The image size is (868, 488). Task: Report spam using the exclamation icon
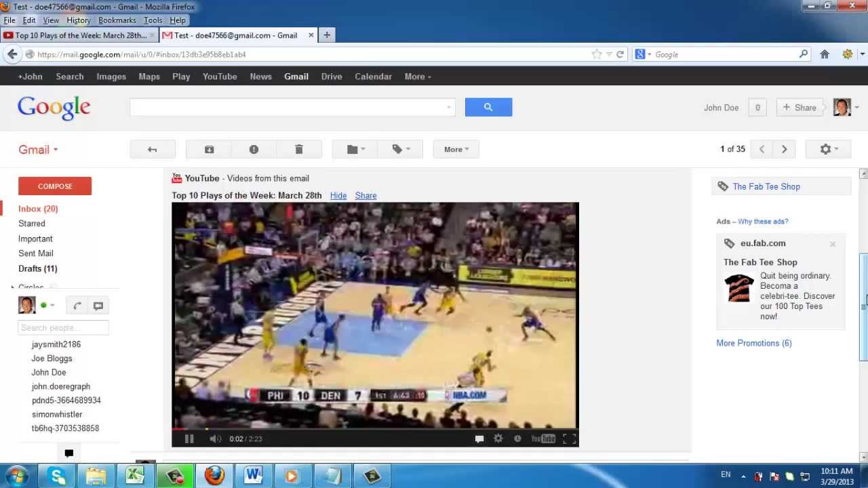click(254, 149)
